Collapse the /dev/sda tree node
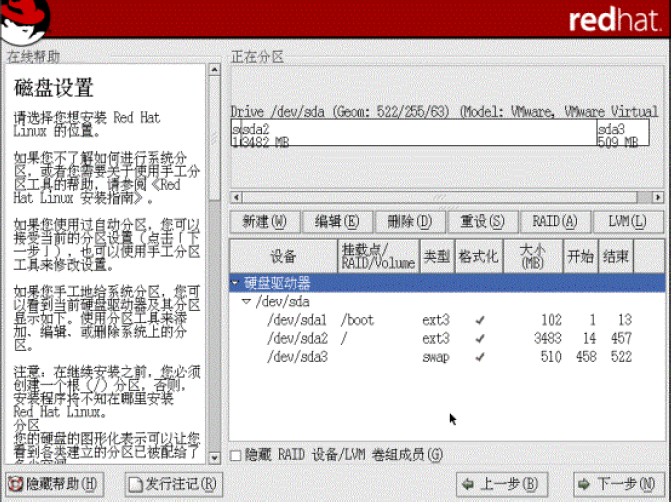The image size is (672, 504). coord(246,302)
